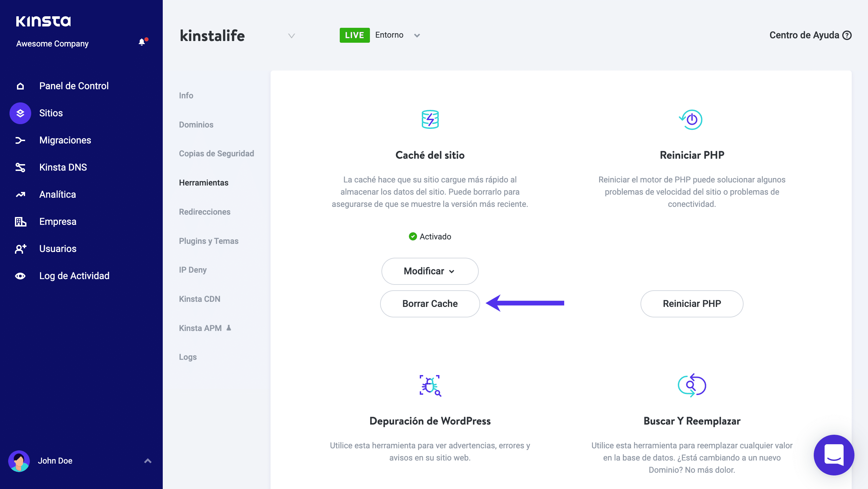Click the Usuarios add-user icon
This screenshot has height=489, width=868.
[x=20, y=249]
